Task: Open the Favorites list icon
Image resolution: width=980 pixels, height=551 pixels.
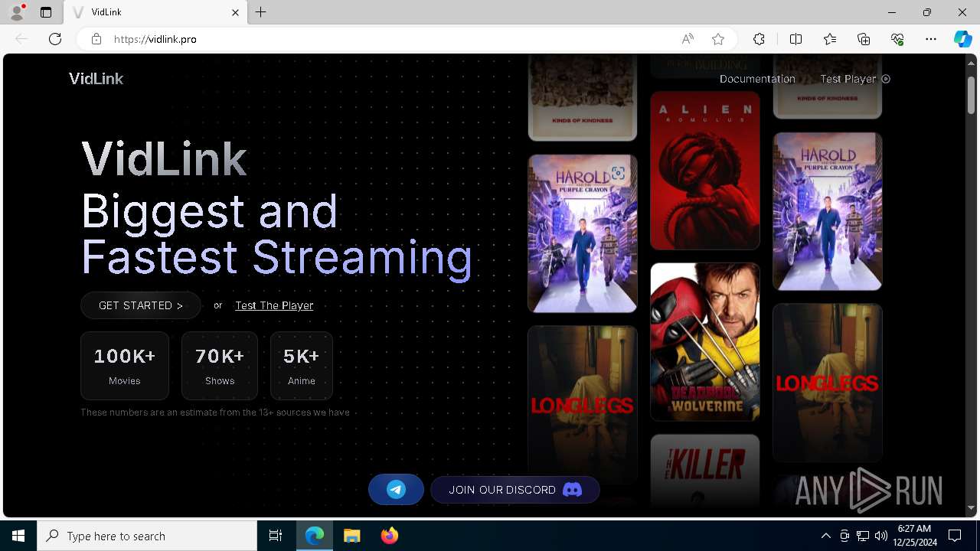Action: [x=830, y=39]
